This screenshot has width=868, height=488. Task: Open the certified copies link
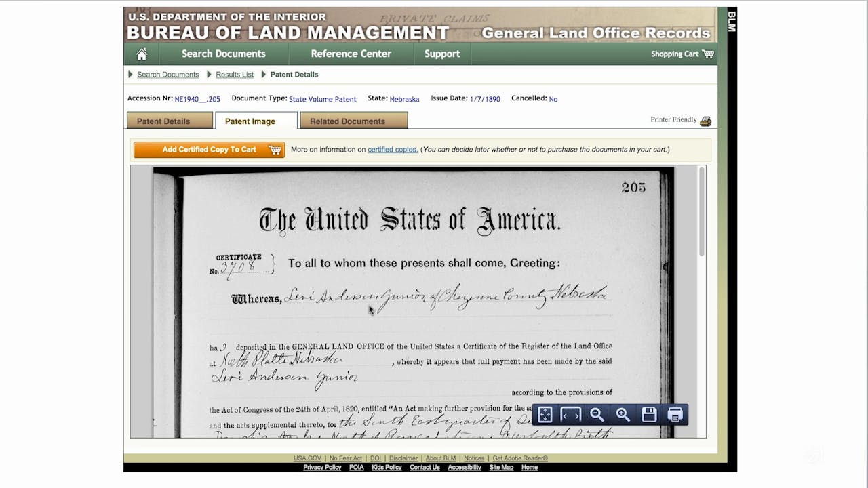tap(392, 150)
